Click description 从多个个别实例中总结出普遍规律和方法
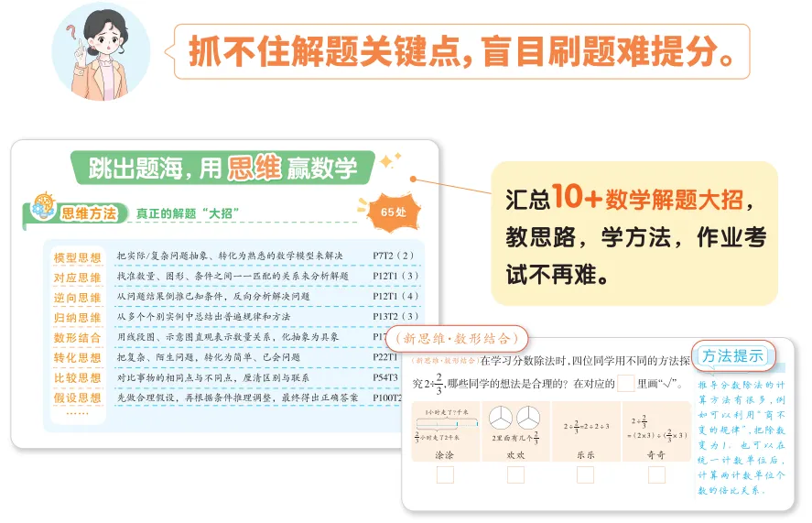812x523 pixels. coord(203,316)
